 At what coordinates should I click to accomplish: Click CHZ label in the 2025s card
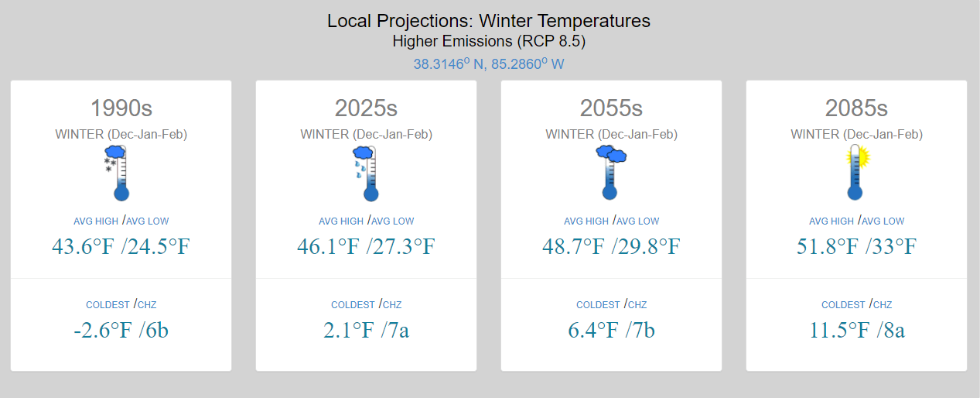[392, 305]
